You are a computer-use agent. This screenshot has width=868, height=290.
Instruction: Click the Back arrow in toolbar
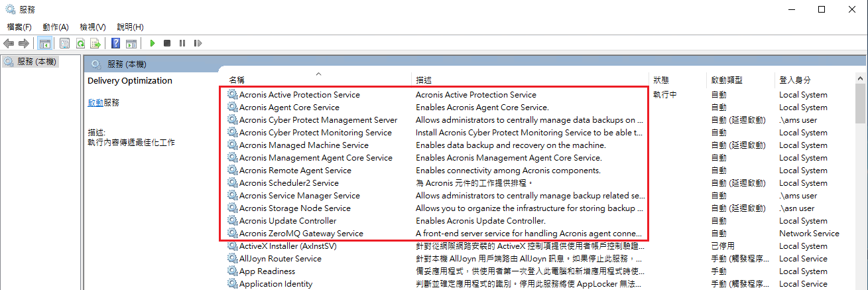[9, 43]
